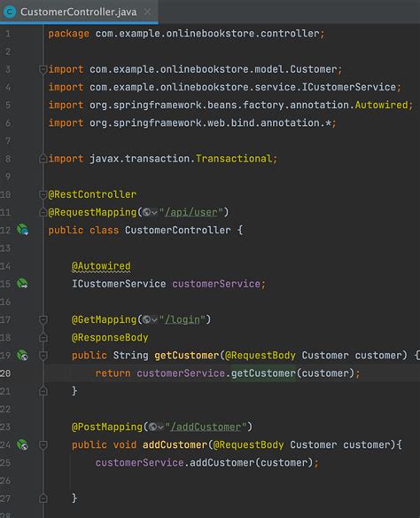Click the Java class icon in the tab
The height and width of the screenshot is (518, 420).
[x=10, y=12]
